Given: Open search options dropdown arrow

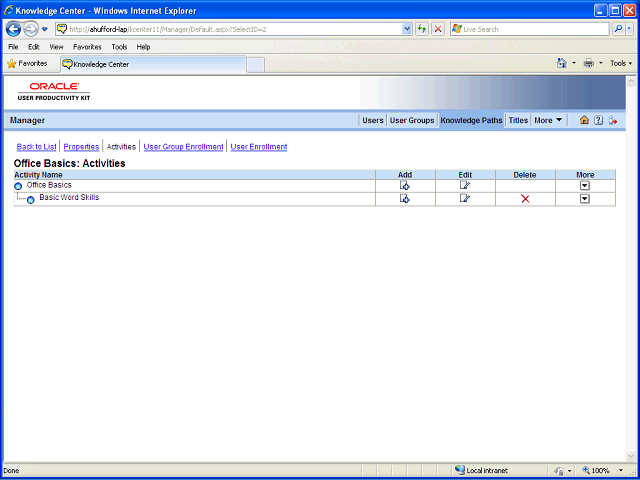Looking at the screenshot, I should tap(630, 29).
